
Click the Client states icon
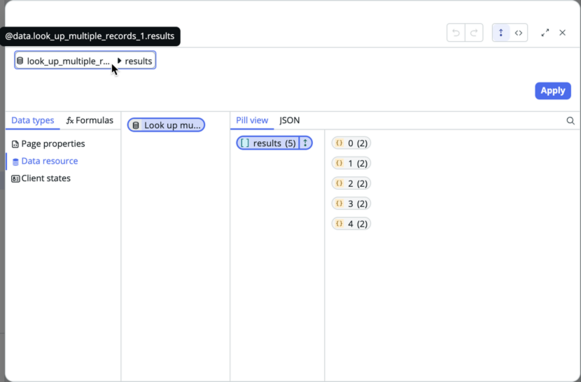pyautogui.click(x=15, y=179)
